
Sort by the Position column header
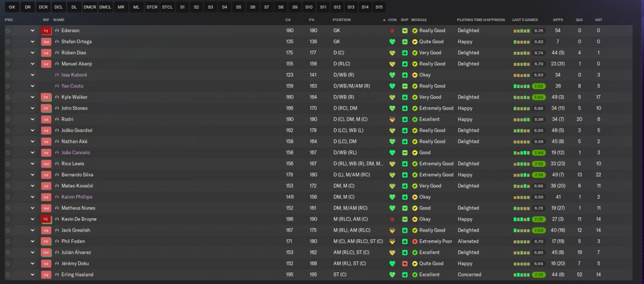pos(342,20)
